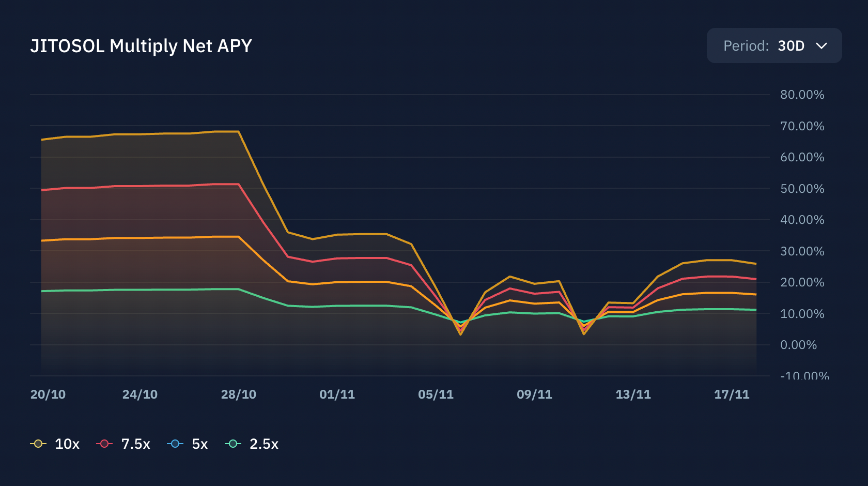This screenshot has height=486, width=868.
Task: Click the 10x legend label
Action: coord(67,444)
